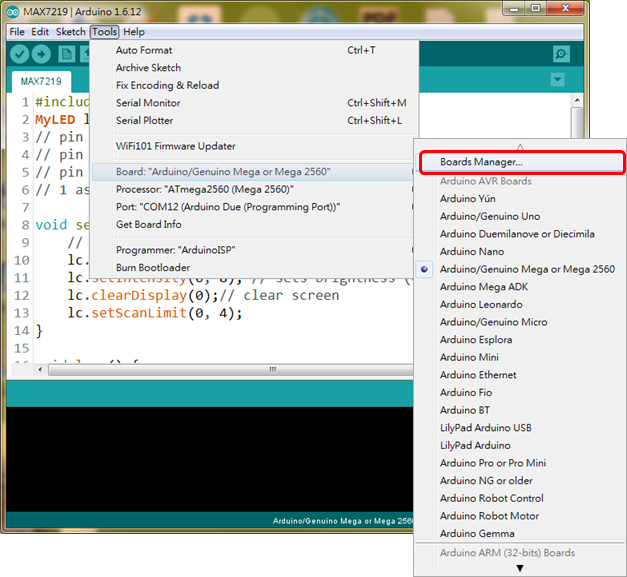
Task: Select Arduino Pro or Pro Mini board
Action: [520, 463]
